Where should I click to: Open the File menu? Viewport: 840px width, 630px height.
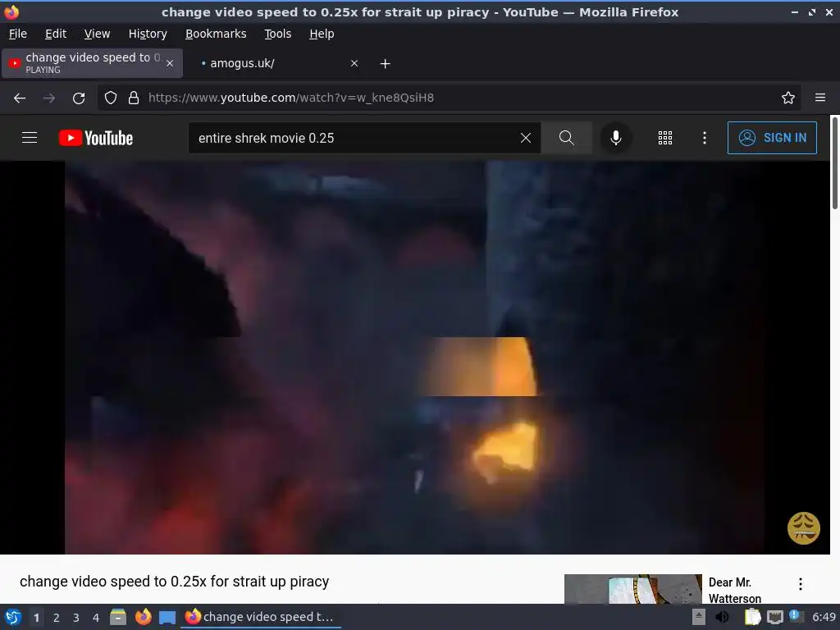[x=18, y=34]
